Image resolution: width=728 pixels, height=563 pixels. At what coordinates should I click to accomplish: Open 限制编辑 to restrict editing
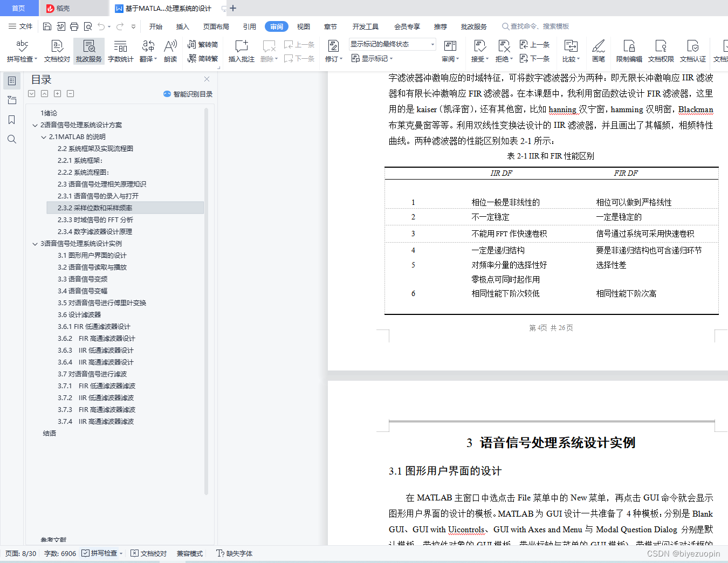click(629, 51)
